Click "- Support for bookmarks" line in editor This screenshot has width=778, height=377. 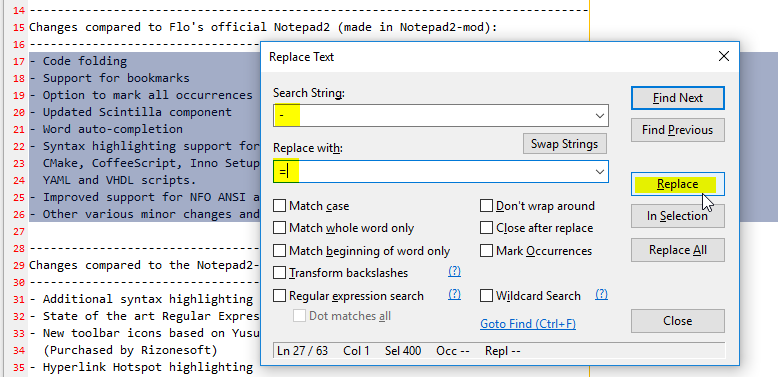tap(109, 78)
